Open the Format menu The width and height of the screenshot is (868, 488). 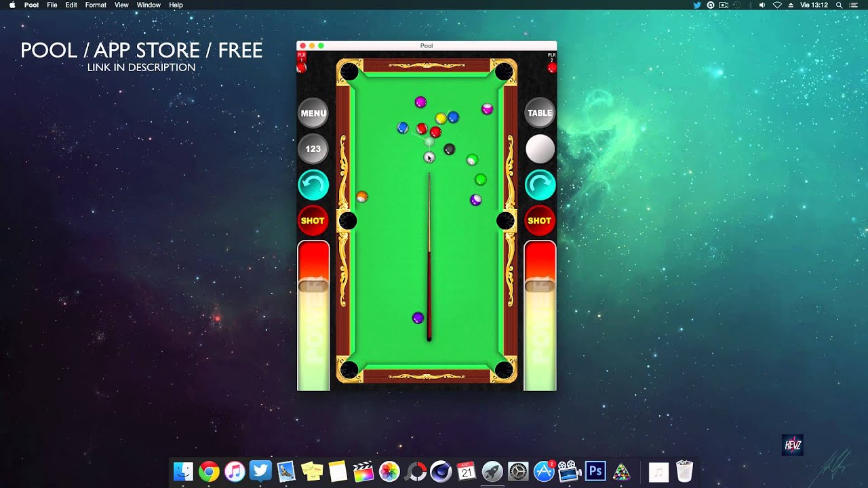[x=96, y=5]
